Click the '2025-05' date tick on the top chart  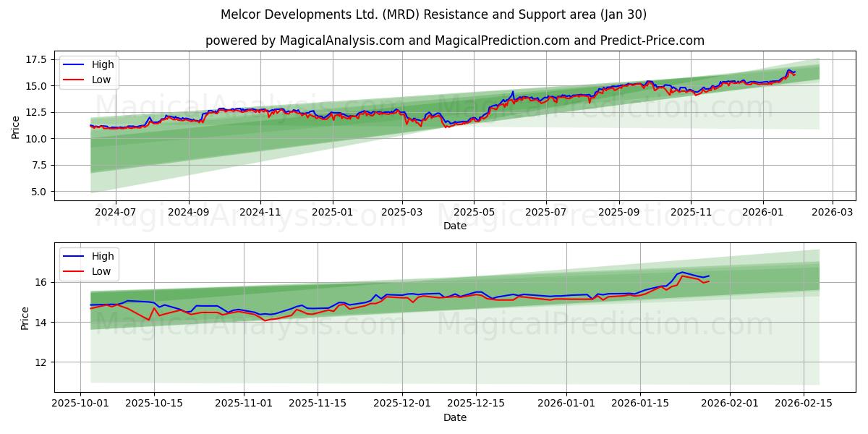[x=475, y=213]
